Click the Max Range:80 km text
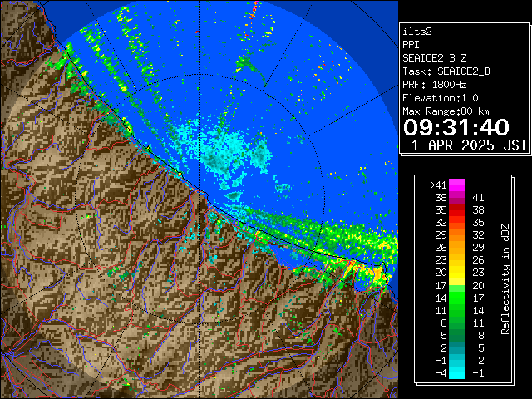Image resolution: width=532 pixels, height=399 pixels. [x=446, y=111]
